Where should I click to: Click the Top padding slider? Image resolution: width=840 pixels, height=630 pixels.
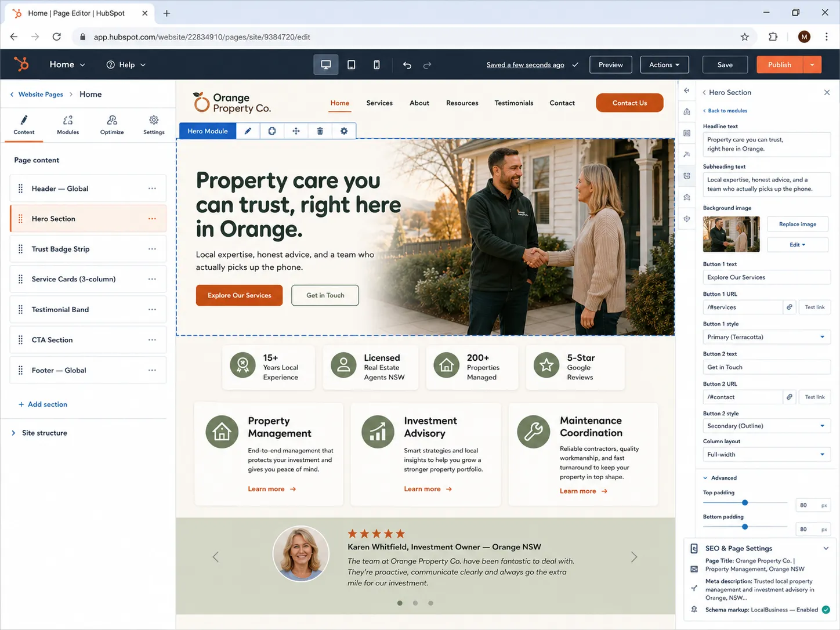745,503
